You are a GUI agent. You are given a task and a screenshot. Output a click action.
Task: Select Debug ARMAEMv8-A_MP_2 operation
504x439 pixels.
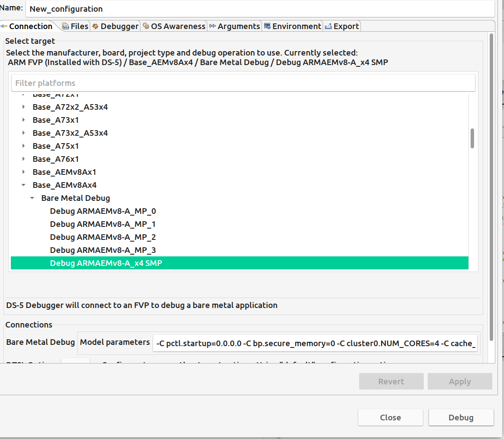click(x=103, y=237)
